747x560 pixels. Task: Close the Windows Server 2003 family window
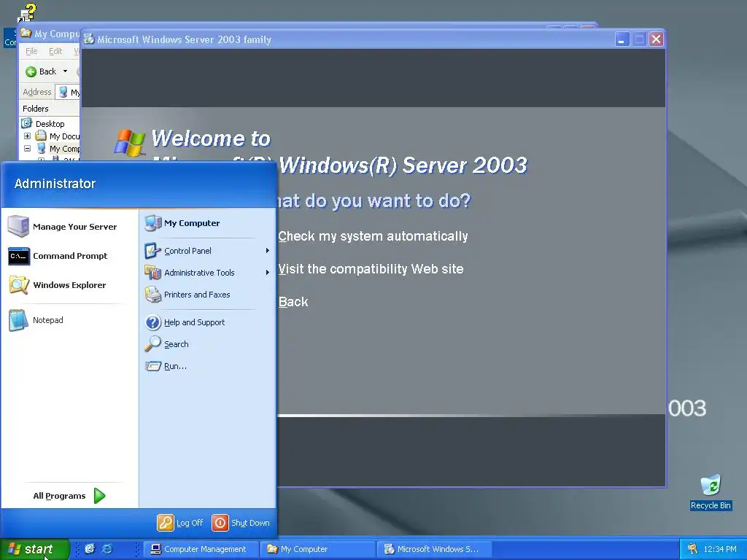point(656,39)
